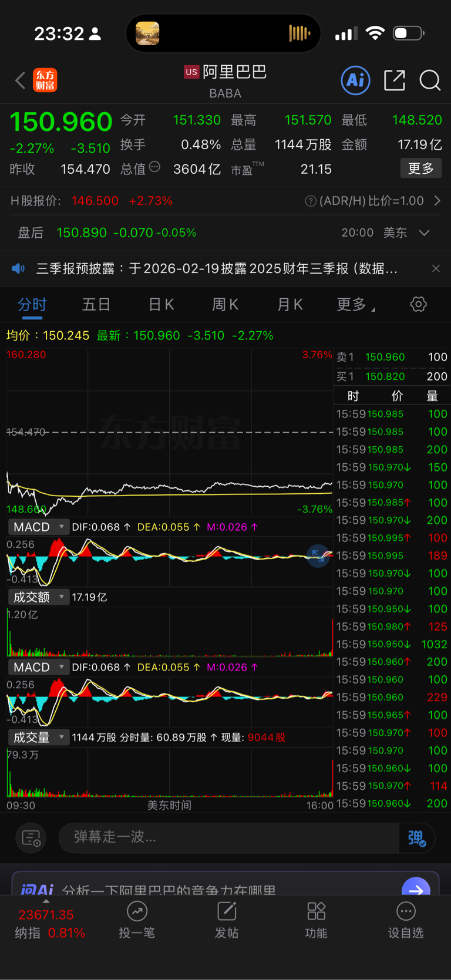Tap the battery status icon
The image size is (451, 980).
pyautogui.click(x=409, y=33)
